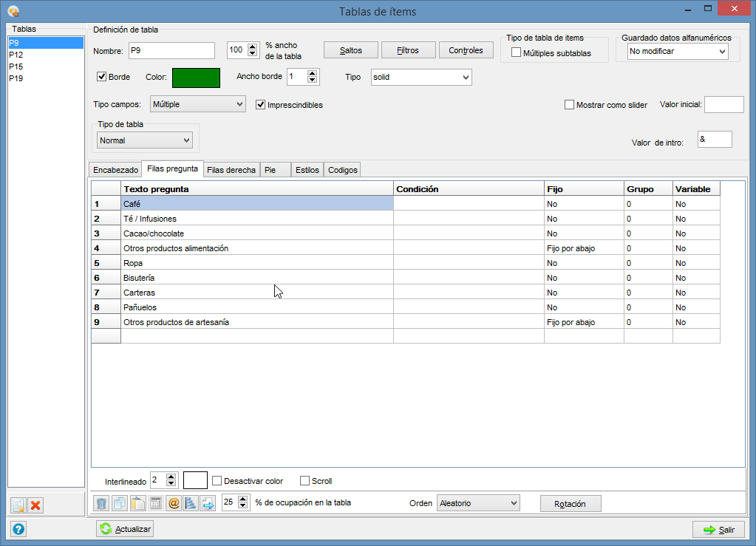
Task: Increase % ancho de la tabla value
Action: pos(253,47)
